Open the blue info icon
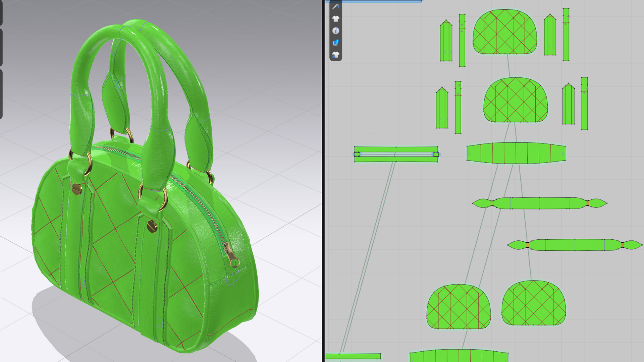Screen dimensions: 644x362 pyautogui.click(x=336, y=31)
